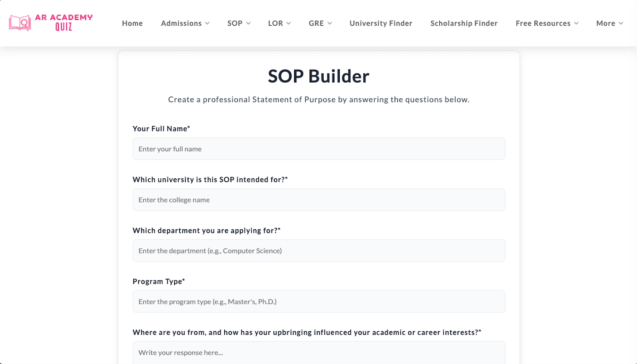Click the college name input field

tap(318, 199)
